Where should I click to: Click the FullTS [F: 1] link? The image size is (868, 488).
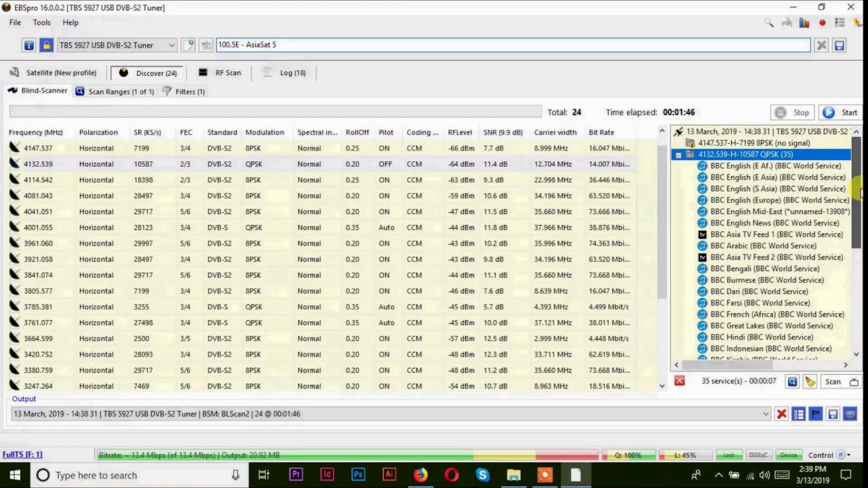pos(22,455)
